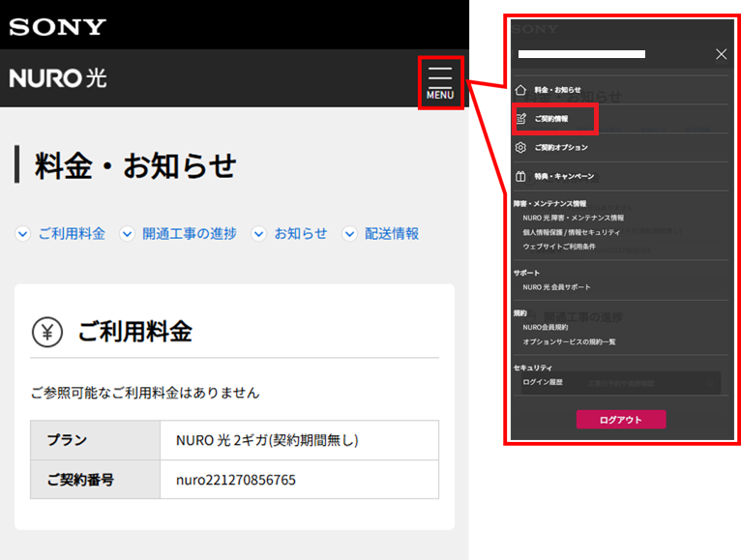Click the white username bar in side menu
Image resolution: width=741 pixels, height=560 pixels.
(581, 54)
